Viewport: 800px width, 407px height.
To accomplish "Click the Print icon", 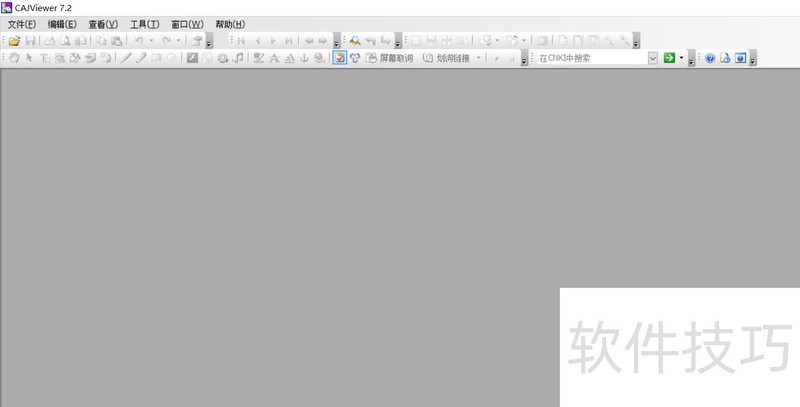I will click(50, 41).
